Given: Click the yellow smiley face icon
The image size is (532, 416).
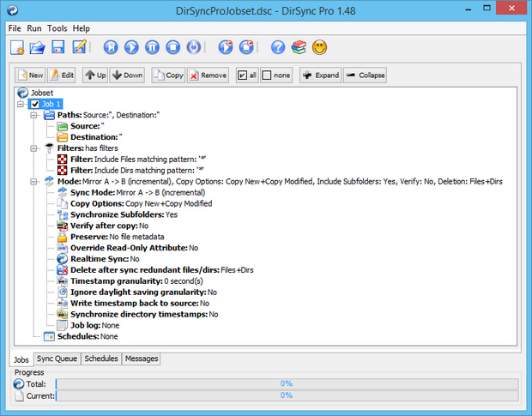Looking at the screenshot, I should (319, 47).
